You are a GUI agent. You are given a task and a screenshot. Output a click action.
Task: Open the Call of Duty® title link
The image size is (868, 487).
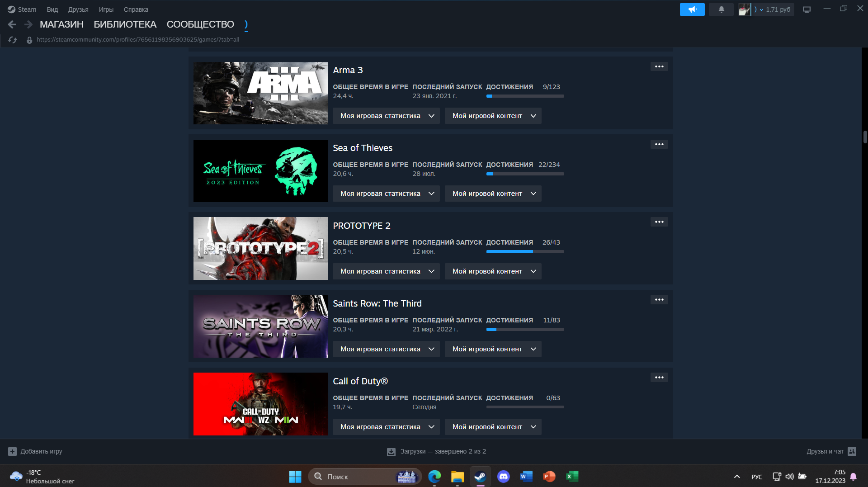click(x=360, y=381)
